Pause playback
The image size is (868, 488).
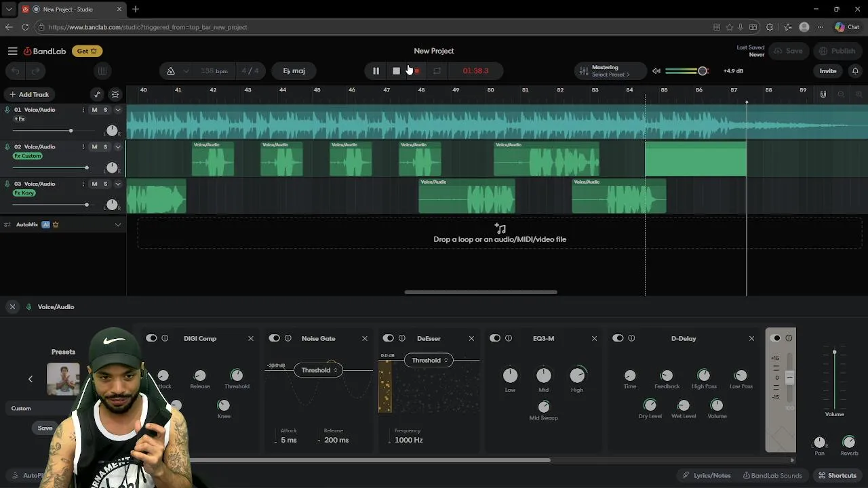[x=376, y=70]
